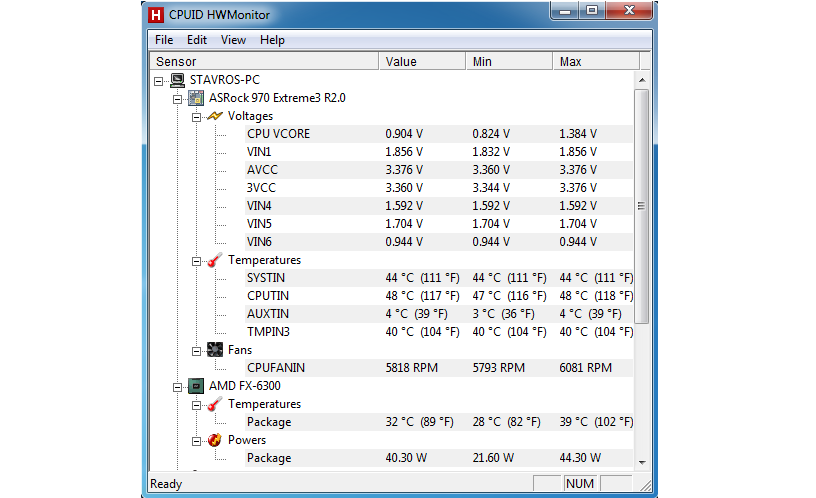816x498 pixels.
Task: Click the Powers flame icon
Action: (215, 440)
